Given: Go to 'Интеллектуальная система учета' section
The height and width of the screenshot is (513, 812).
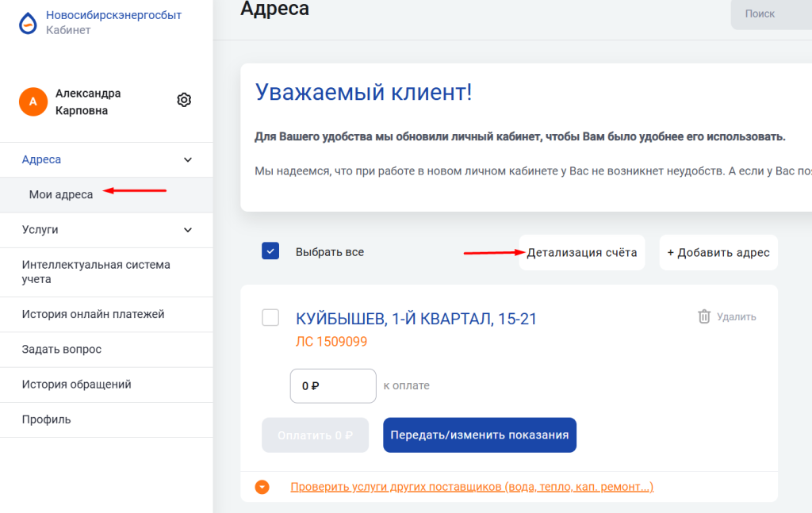Looking at the screenshot, I should 96,272.
